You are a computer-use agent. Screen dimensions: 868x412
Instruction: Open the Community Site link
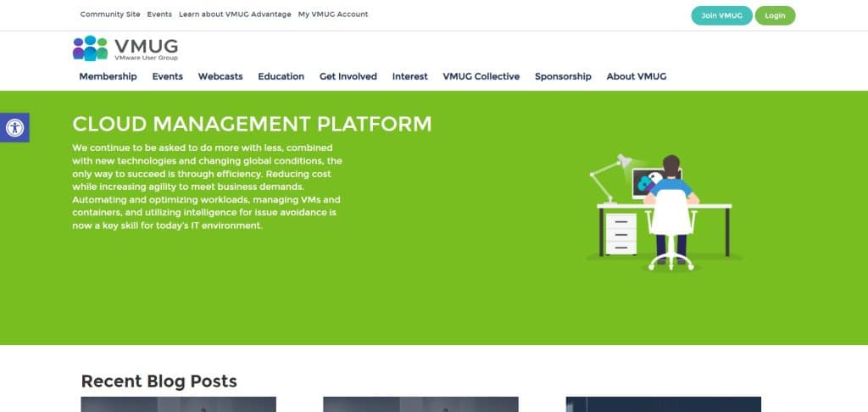tap(110, 14)
